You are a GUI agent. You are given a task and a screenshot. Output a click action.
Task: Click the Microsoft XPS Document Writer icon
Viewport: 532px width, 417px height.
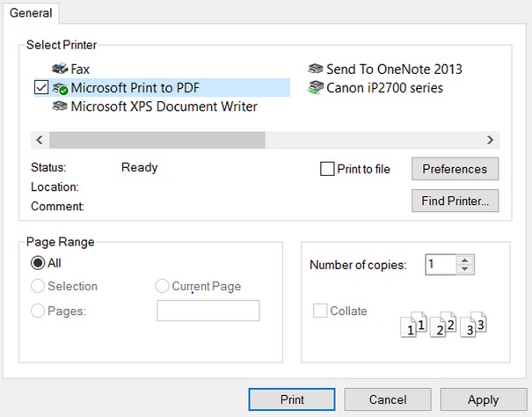click(x=60, y=106)
